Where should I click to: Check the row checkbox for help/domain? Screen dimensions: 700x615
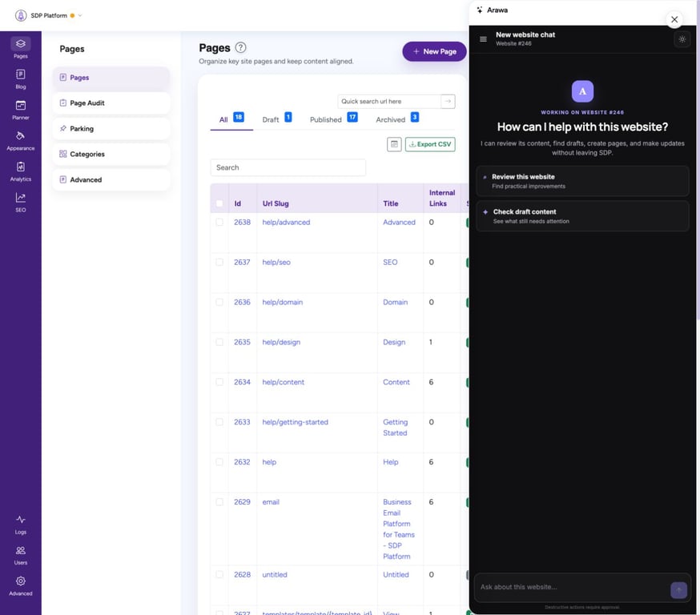[x=219, y=302]
